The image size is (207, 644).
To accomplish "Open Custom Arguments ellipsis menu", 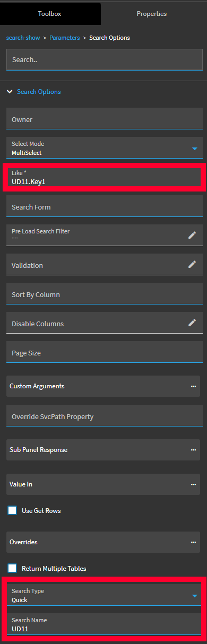I will click(x=193, y=386).
